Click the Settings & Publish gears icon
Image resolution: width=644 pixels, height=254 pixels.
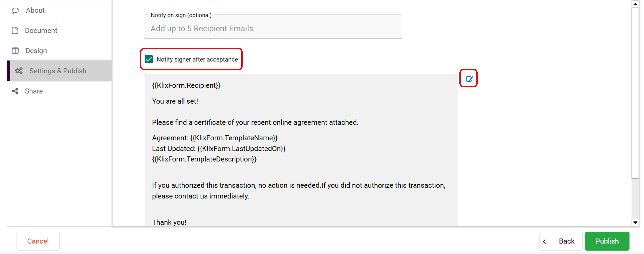[19, 71]
